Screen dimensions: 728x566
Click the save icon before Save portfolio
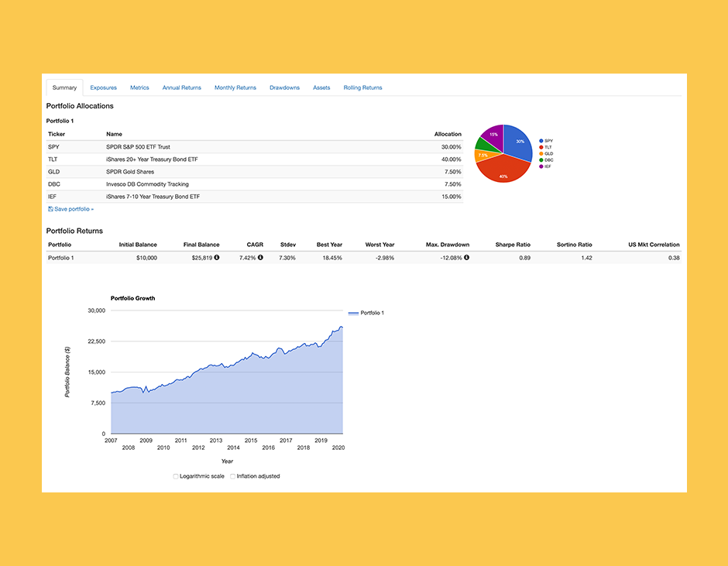pyautogui.click(x=50, y=209)
